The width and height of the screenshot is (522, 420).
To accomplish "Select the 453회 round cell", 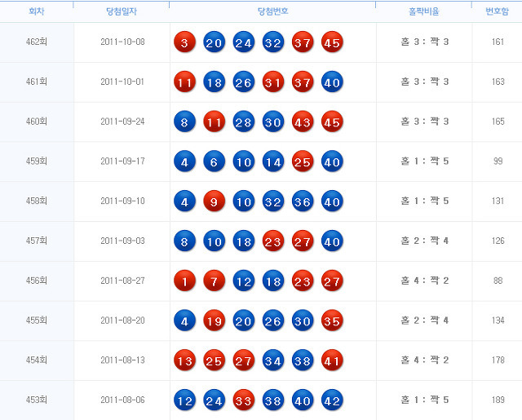I will [37, 400].
